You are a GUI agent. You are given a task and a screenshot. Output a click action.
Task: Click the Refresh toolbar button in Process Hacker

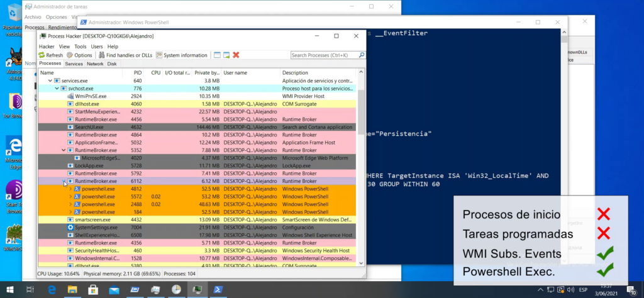pos(50,55)
